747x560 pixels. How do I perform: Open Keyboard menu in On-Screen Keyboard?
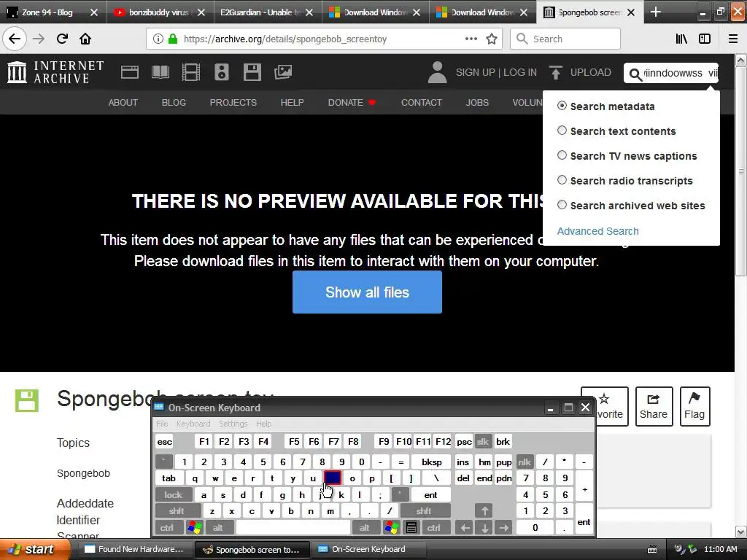(x=193, y=424)
